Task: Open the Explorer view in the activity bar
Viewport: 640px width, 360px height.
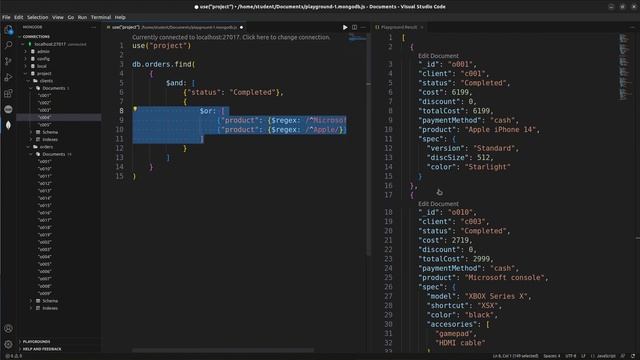Action: [8, 30]
